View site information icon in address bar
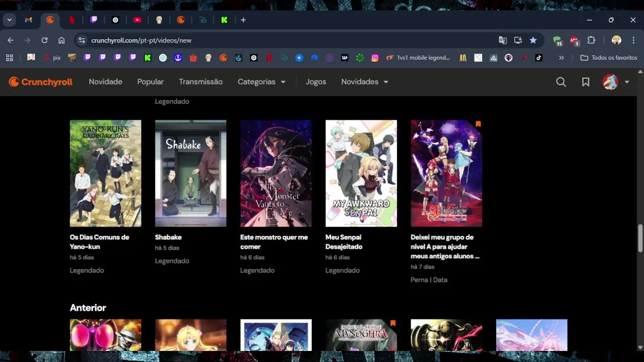Viewport: 644px width, 362px height. point(82,40)
